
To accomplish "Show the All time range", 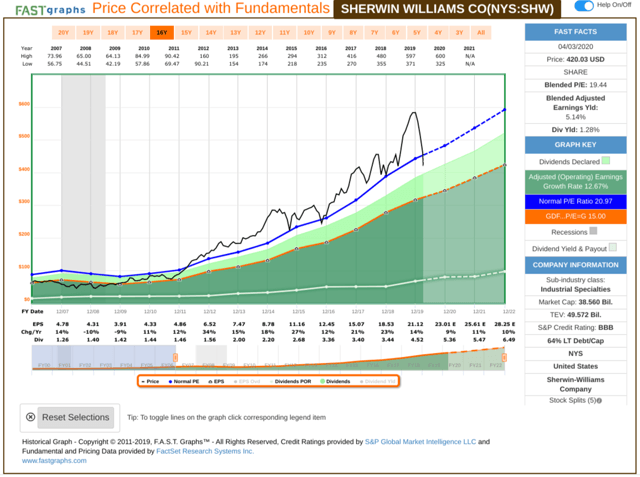I will pos(481,33).
